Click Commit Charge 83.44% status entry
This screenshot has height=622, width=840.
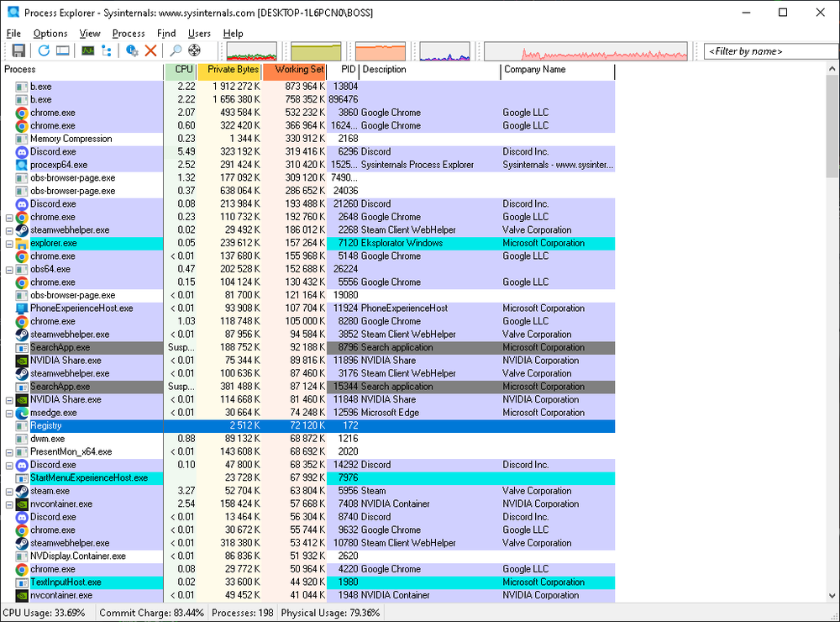[x=151, y=613]
